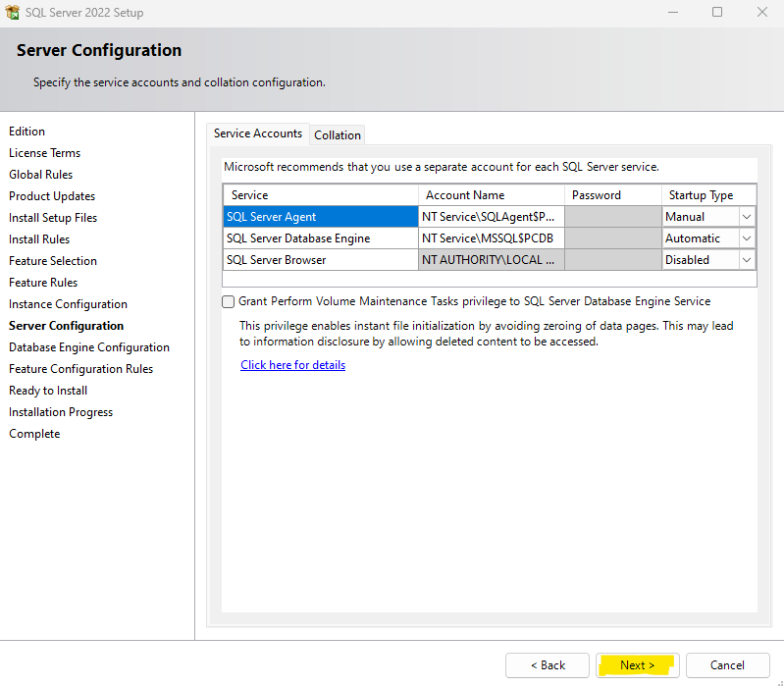Select the Service Accounts tab
Image resolution: width=784 pixels, height=687 pixels.
[257, 133]
